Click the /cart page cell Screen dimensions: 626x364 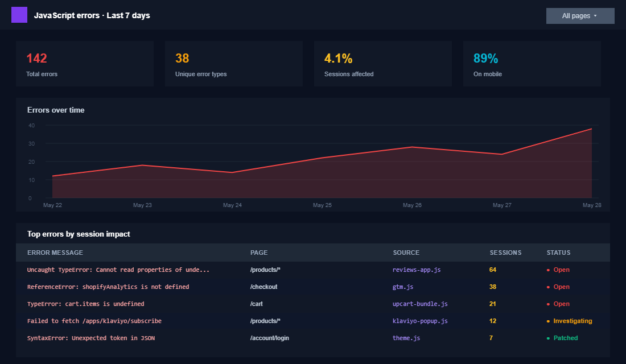[257, 304]
